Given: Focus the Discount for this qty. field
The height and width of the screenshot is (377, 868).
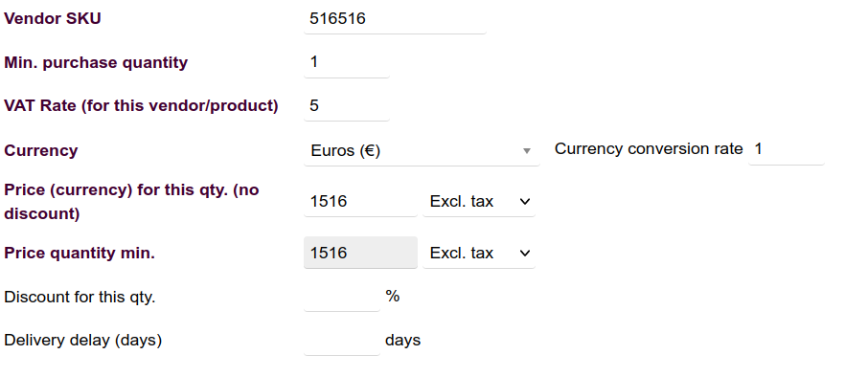Looking at the screenshot, I should pos(342,297).
